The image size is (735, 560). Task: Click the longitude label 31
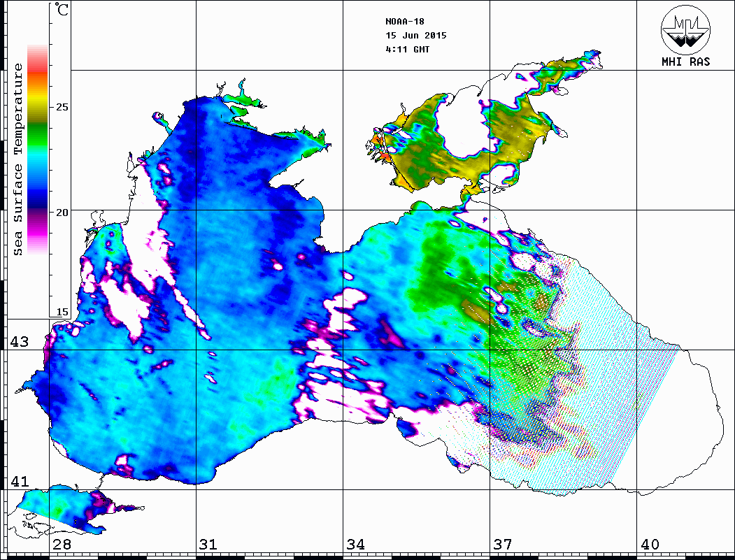pos(208,545)
